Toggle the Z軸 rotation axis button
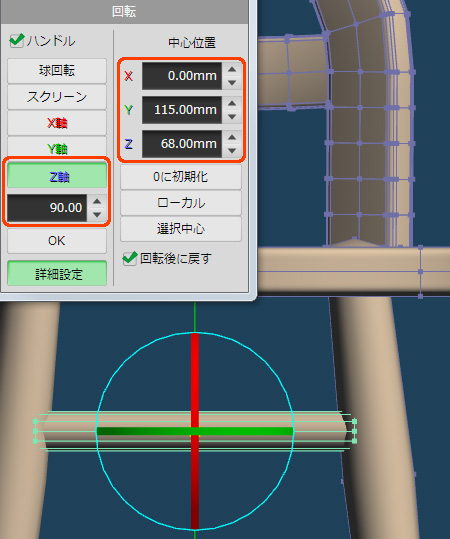Screen dimensions: 450x539 57,176
